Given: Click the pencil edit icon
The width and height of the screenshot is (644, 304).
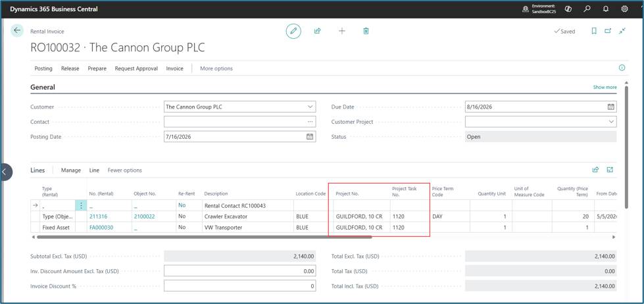Looking at the screenshot, I should coord(293,31).
